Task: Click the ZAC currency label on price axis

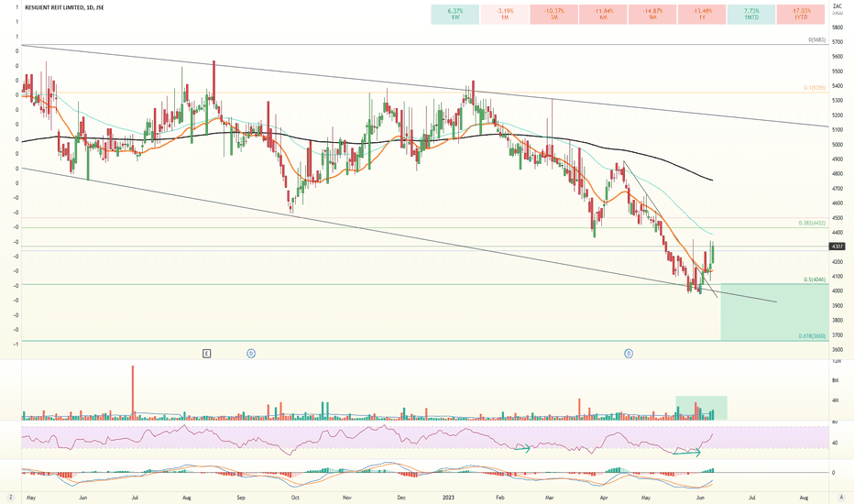Action: (838, 6)
